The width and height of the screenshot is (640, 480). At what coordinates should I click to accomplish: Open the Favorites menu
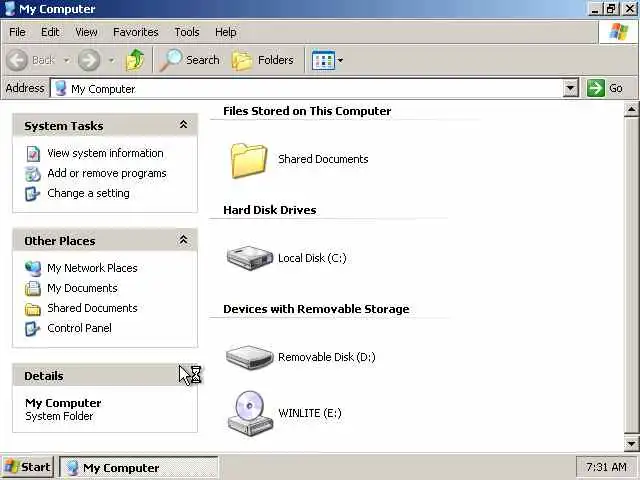coord(136,32)
